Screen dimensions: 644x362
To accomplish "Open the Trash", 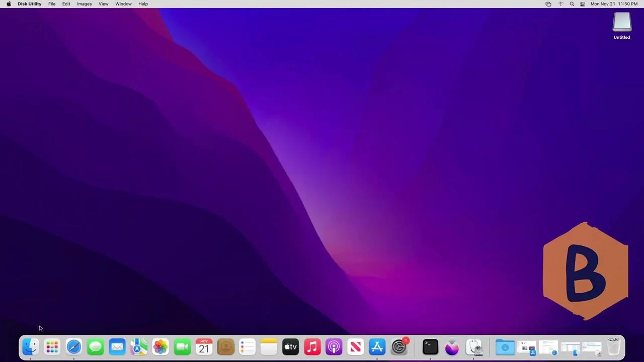I will coord(613,346).
